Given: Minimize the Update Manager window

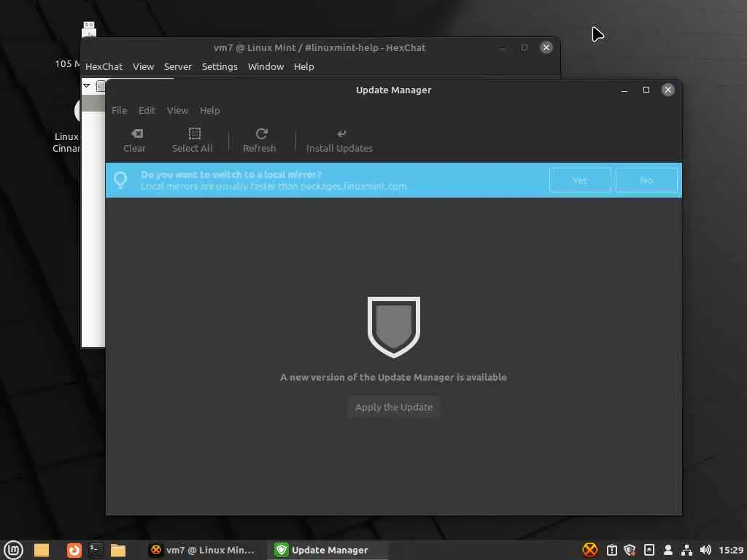Looking at the screenshot, I should (x=624, y=90).
